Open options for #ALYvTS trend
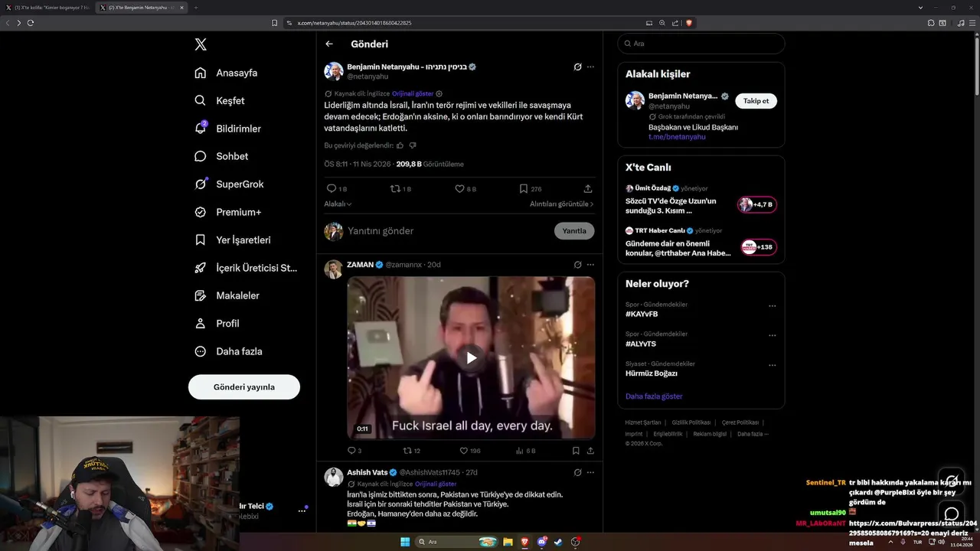Screen dimensions: 980x551 coord(772,335)
